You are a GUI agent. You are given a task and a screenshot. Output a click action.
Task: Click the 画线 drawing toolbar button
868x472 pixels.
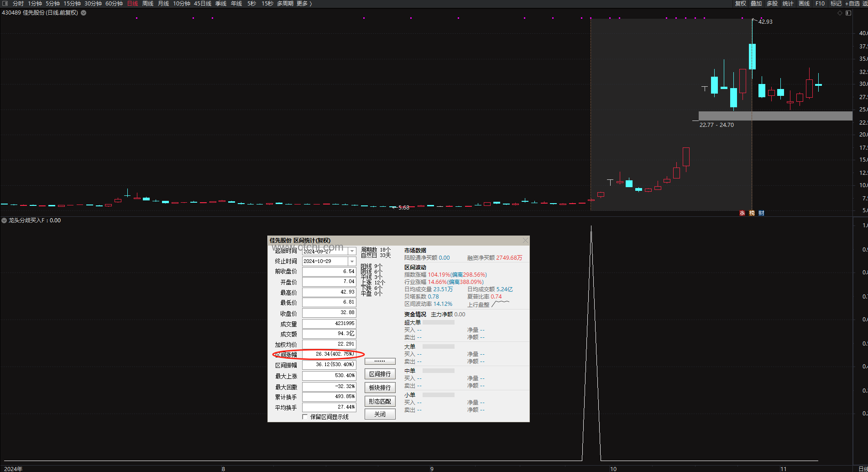click(804, 3)
